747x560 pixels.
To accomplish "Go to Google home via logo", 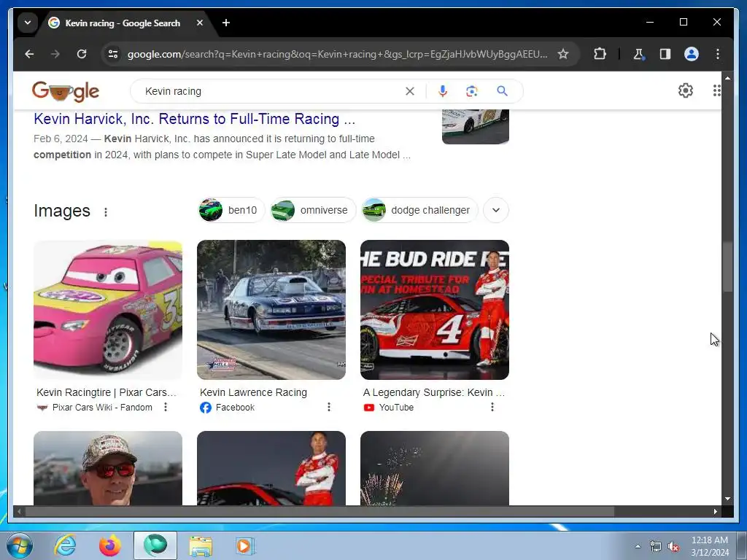I will (x=66, y=91).
